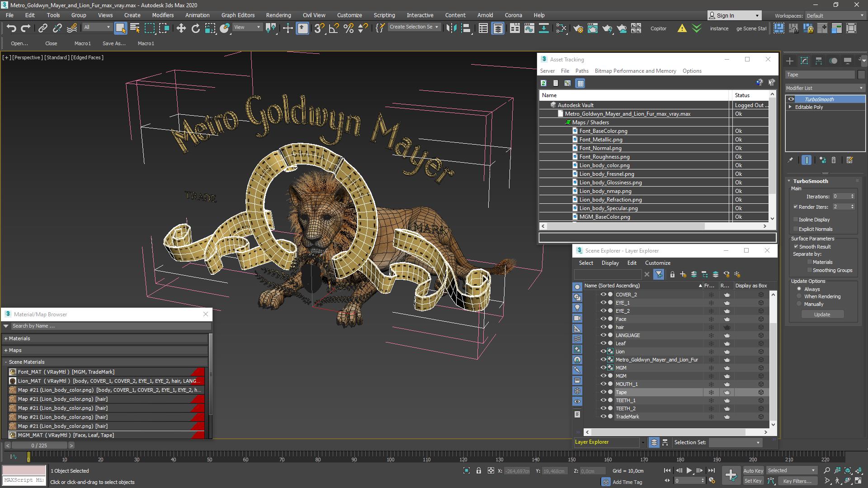868x488 pixels.
Task: Open the Selection Set dropdown in Scene Explorer
Action: tap(735, 442)
